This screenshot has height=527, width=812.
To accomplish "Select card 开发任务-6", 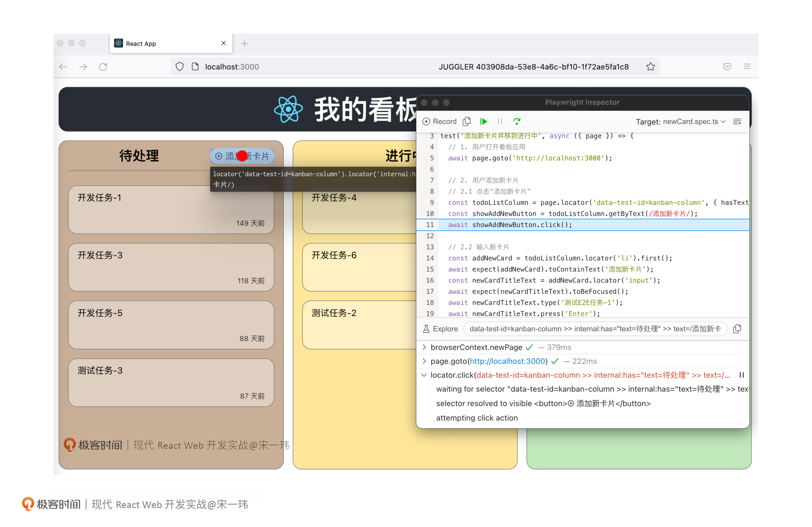I will 359,267.
